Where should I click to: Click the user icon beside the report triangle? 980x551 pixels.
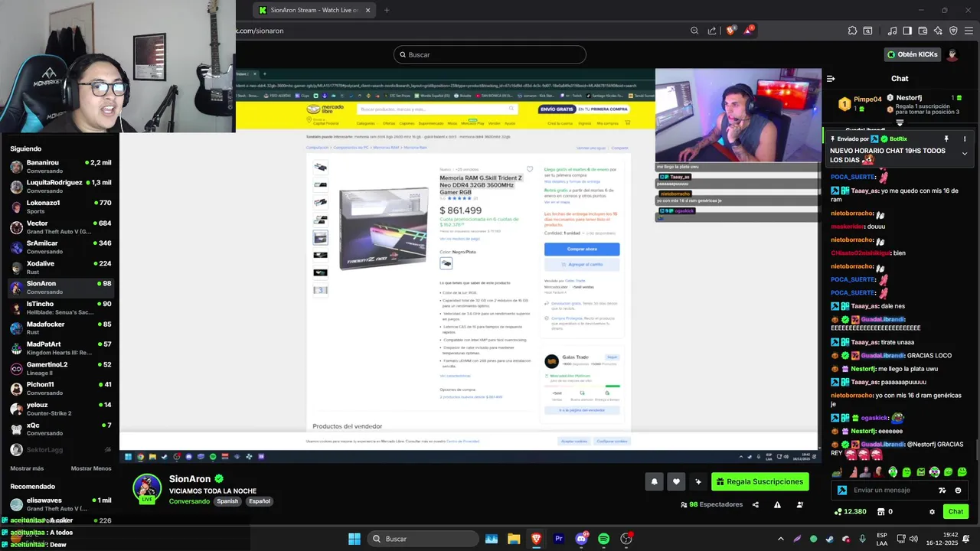point(800,504)
